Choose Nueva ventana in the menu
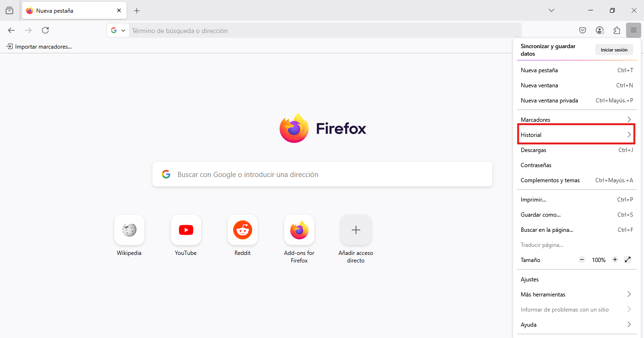The width and height of the screenshot is (644, 338). coord(576,85)
